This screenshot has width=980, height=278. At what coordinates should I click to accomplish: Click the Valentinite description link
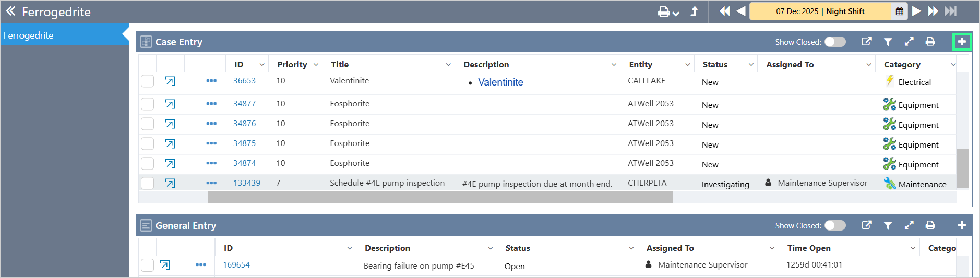point(500,82)
